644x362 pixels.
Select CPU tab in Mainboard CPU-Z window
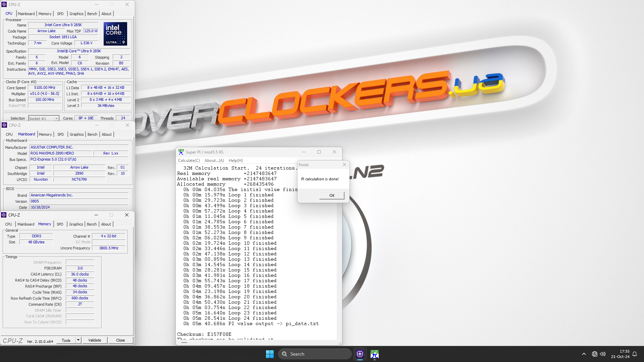pos(9,134)
